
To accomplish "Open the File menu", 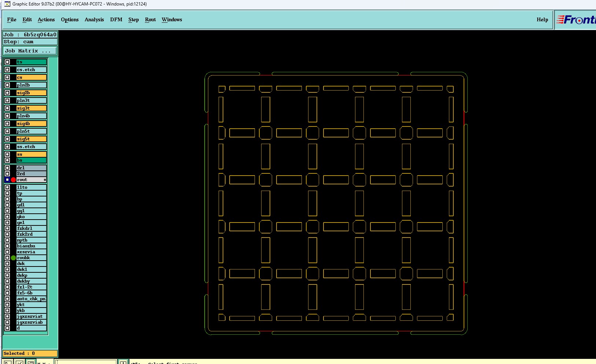I will coord(11,19).
